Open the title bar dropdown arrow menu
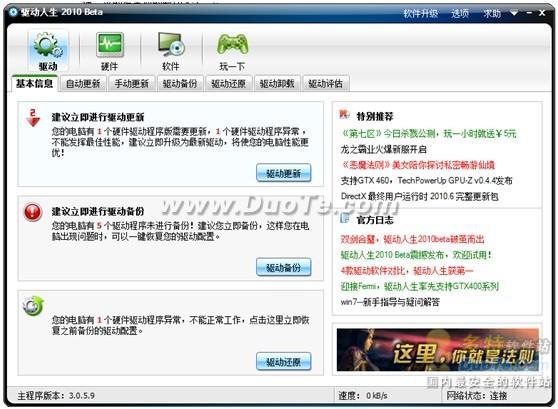The width and height of the screenshot is (558, 409). (x=514, y=13)
